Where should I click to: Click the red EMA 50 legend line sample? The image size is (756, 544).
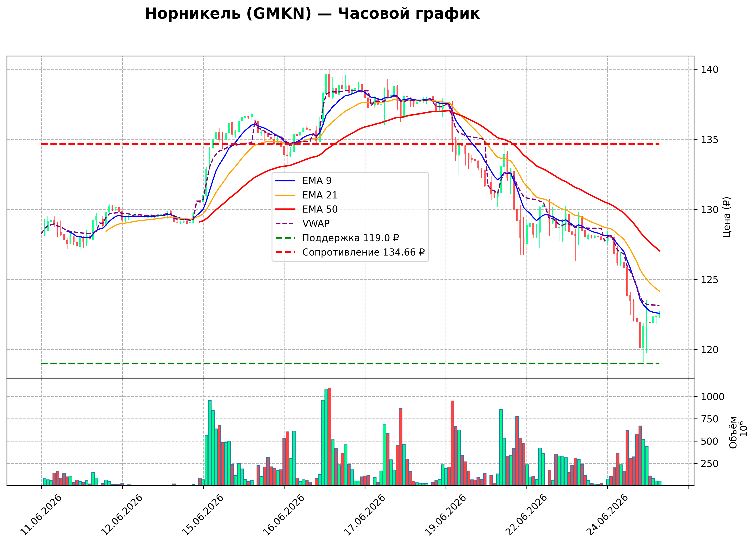pos(285,209)
